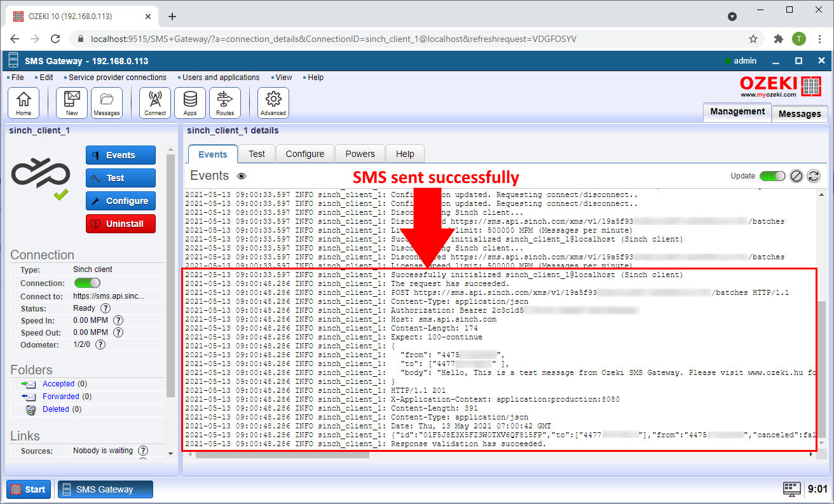Bookmark this page with star icon
Image resolution: width=834 pixels, height=504 pixels.
[753, 39]
